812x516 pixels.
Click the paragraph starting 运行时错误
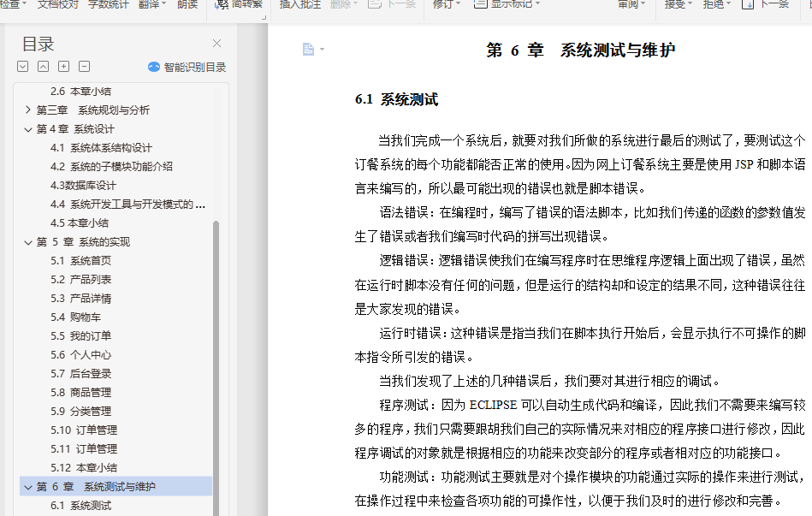click(580, 345)
